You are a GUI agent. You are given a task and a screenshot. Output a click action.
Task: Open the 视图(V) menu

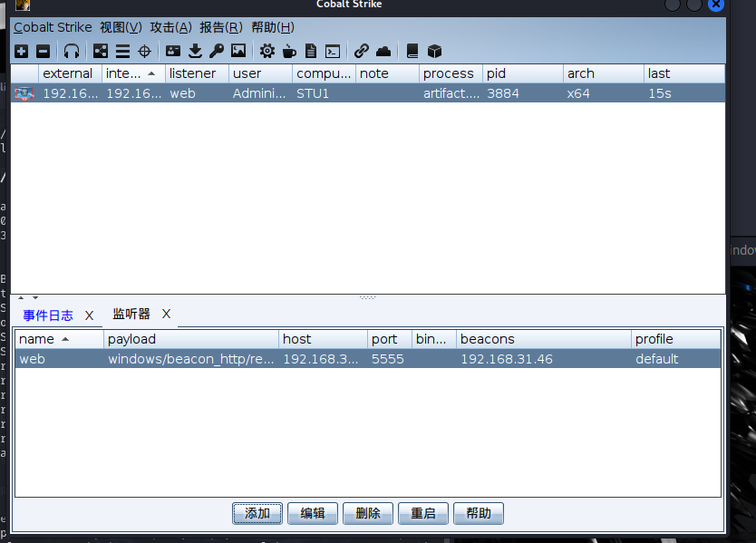121,27
